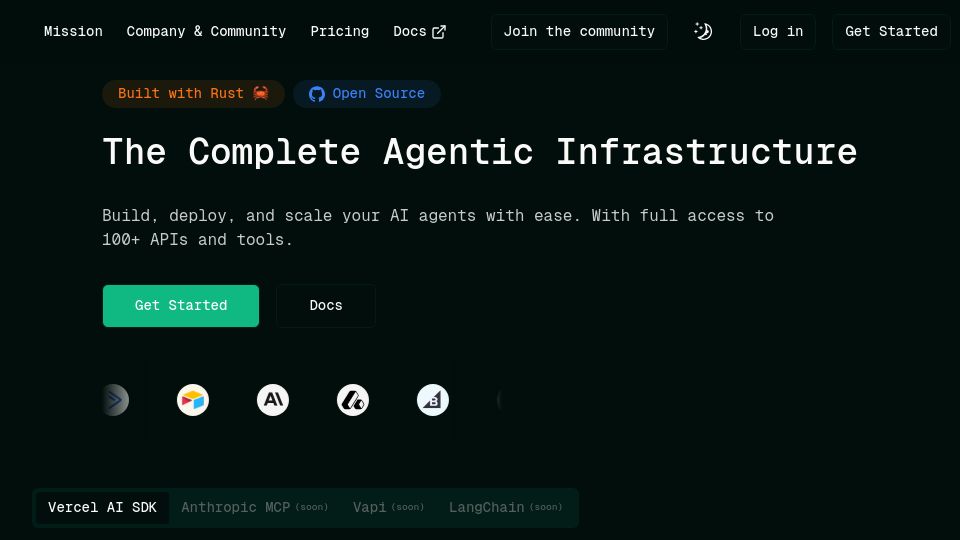Go to the Pricing page
The image size is (960, 540).
[x=340, y=31]
